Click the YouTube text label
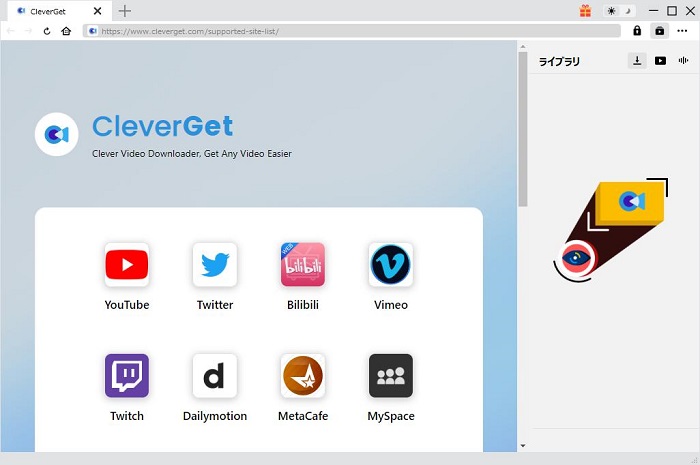This screenshot has width=700, height=465. 127,305
